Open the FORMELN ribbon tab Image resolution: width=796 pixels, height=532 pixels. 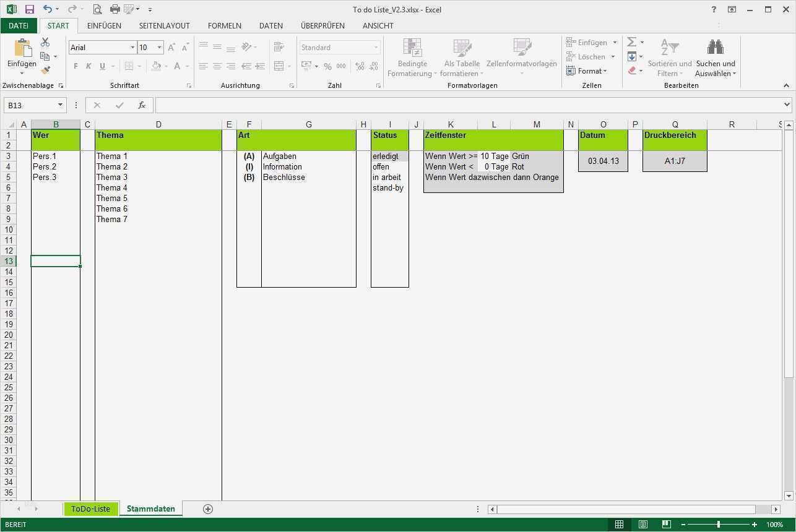[x=224, y=25]
